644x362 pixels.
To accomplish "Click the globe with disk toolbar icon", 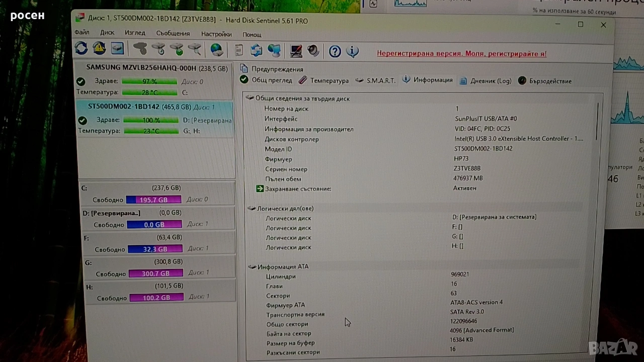I will coord(217,49).
